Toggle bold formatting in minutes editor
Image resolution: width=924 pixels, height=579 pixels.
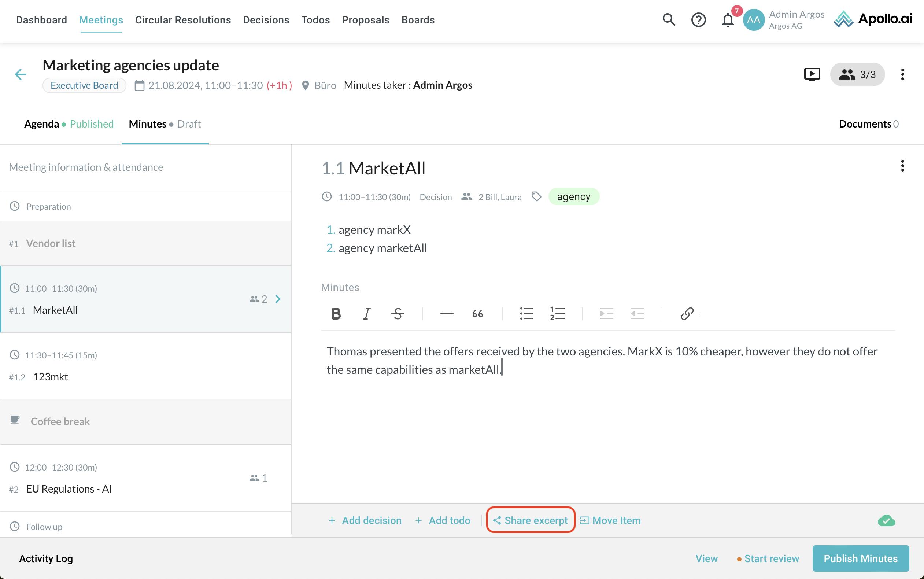336,314
